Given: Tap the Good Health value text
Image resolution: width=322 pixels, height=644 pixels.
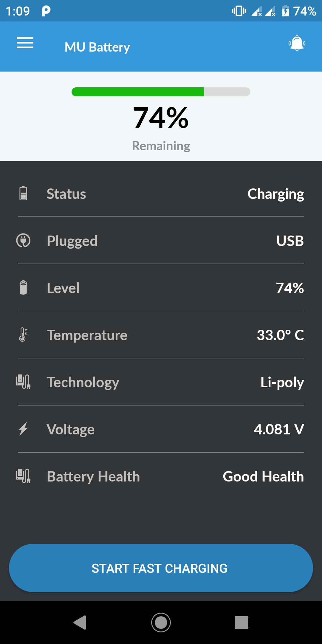Looking at the screenshot, I should pyautogui.click(x=263, y=476).
